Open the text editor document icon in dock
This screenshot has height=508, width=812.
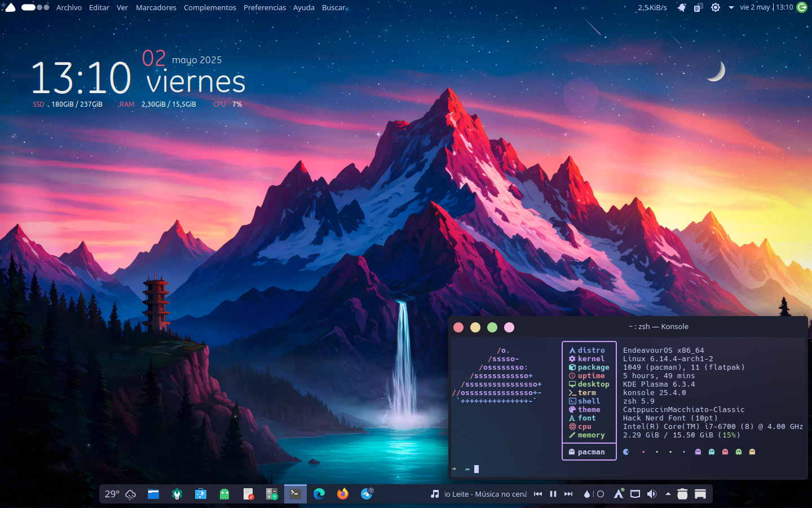tap(248, 494)
